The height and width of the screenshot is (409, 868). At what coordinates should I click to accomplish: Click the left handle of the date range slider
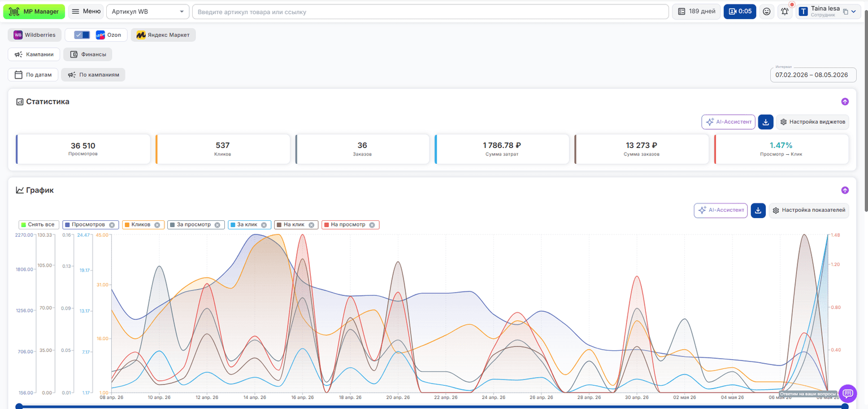[19, 406]
